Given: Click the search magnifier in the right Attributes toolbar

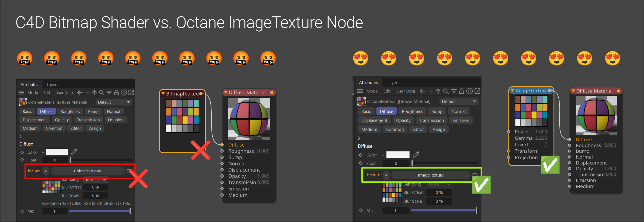Looking at the screenshot, I should click(x=446, y=91).
